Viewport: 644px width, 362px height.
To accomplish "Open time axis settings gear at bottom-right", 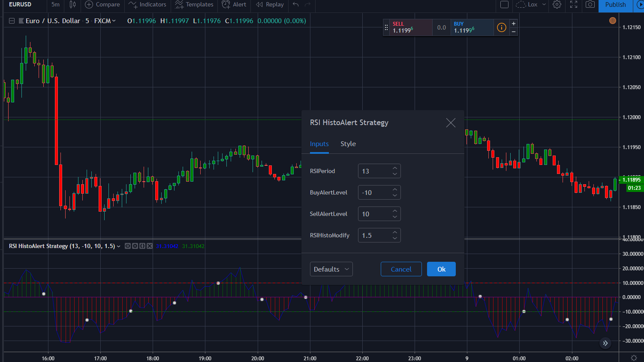I will click(634, 358).
